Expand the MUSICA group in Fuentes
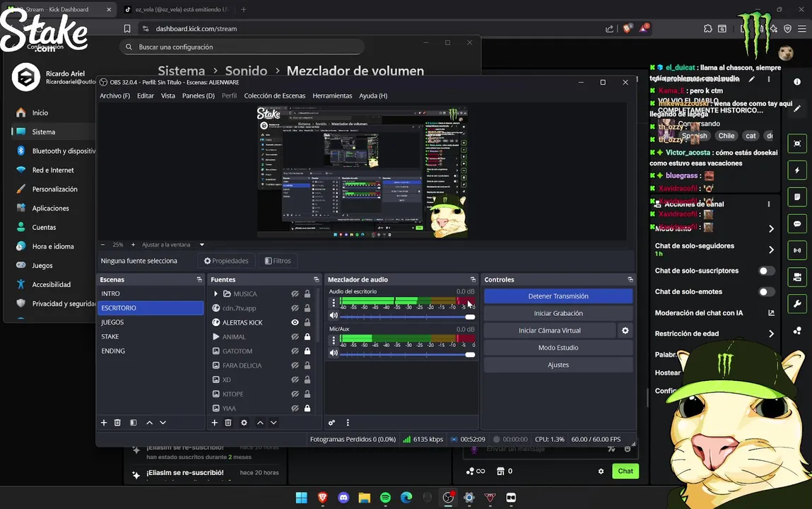The height and width of the screenshot is (509, 812). tap(216, 293)
